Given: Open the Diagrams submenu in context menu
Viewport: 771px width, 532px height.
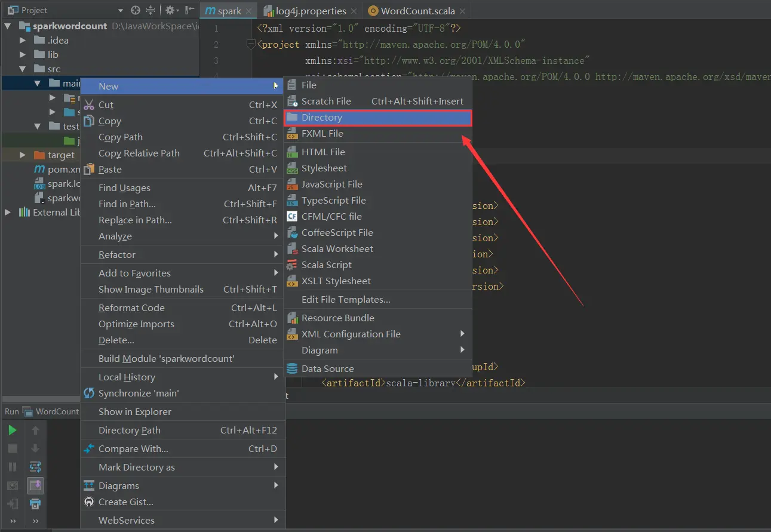Looking at the screenshot, I should (182, 485).
